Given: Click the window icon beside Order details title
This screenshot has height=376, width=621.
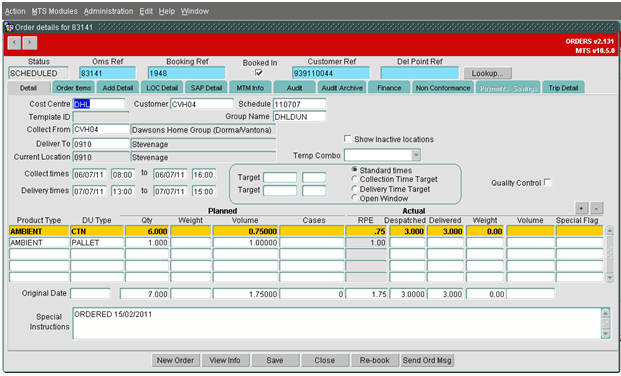Looking at the screenshot, I should [x=10, y=27].
